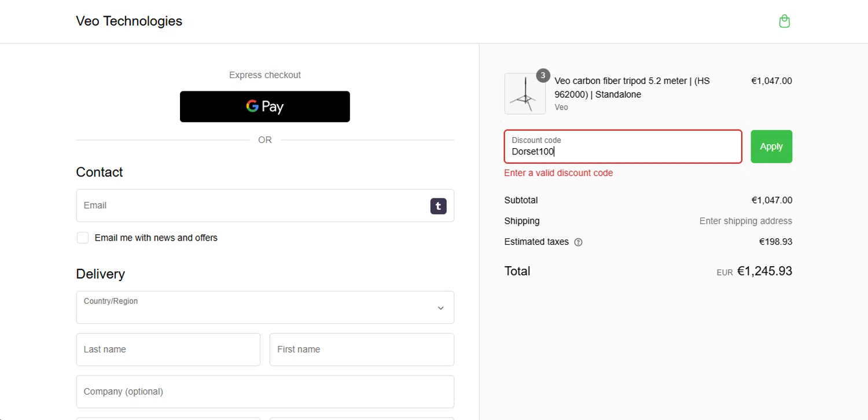Screen dimensions: 868x420
Task: Click the Contact section heading
Action: [100, 172]
